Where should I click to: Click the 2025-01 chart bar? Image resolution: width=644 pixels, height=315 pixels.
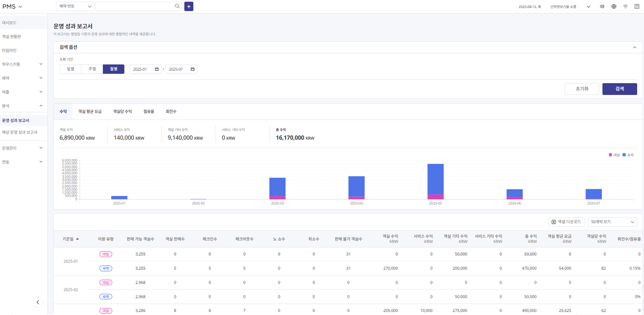(x=119, y=198)
